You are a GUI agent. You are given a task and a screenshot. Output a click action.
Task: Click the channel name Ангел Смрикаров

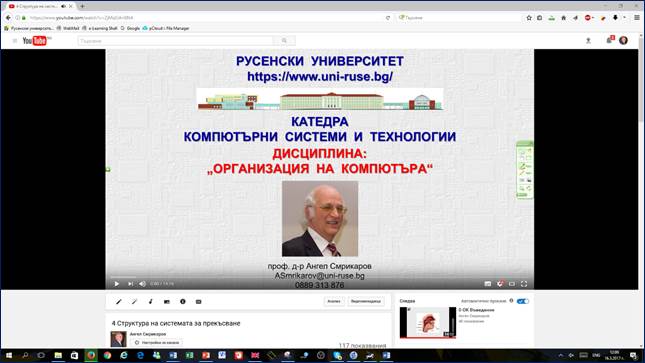pos(148,334)
